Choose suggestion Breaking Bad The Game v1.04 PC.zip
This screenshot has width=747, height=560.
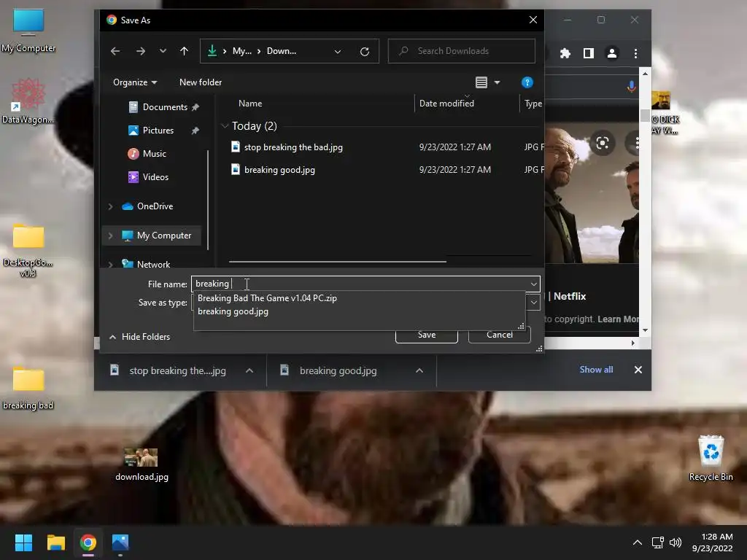pyautogui.click(x=267, y=298)
